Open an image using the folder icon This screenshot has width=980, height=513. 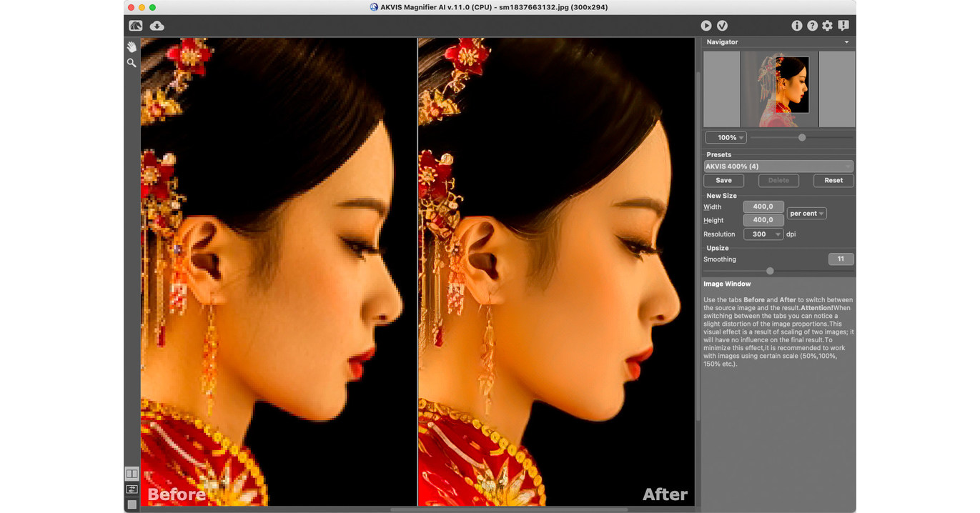click(135, 25)
